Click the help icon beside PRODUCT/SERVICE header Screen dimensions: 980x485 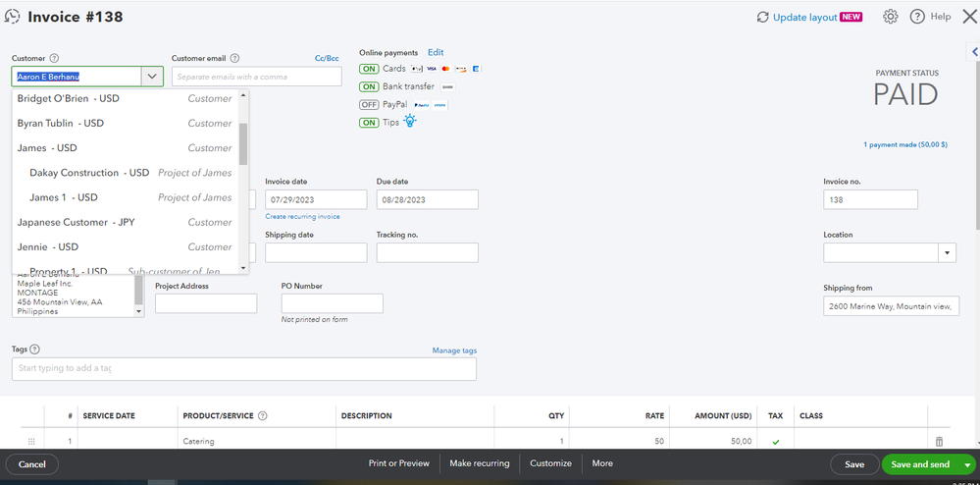[x=263, y=415]
